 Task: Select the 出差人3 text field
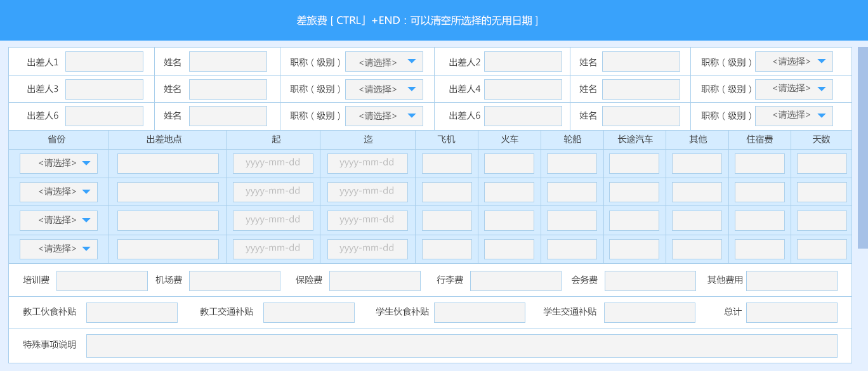[x=104, y=89]
